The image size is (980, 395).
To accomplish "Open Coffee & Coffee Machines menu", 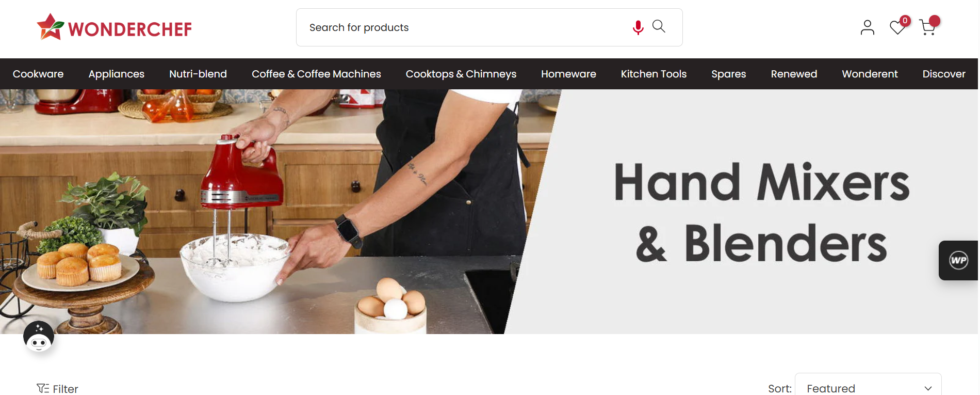I will (316, 74).
